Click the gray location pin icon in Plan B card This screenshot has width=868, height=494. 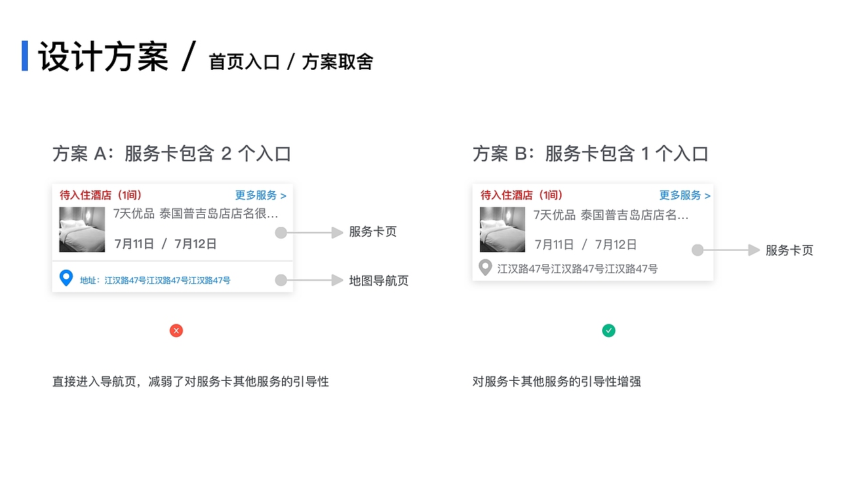[484, 268]
